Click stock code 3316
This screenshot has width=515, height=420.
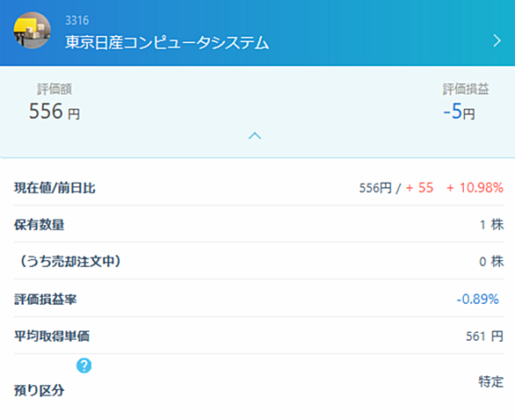[x=76, y=20]
